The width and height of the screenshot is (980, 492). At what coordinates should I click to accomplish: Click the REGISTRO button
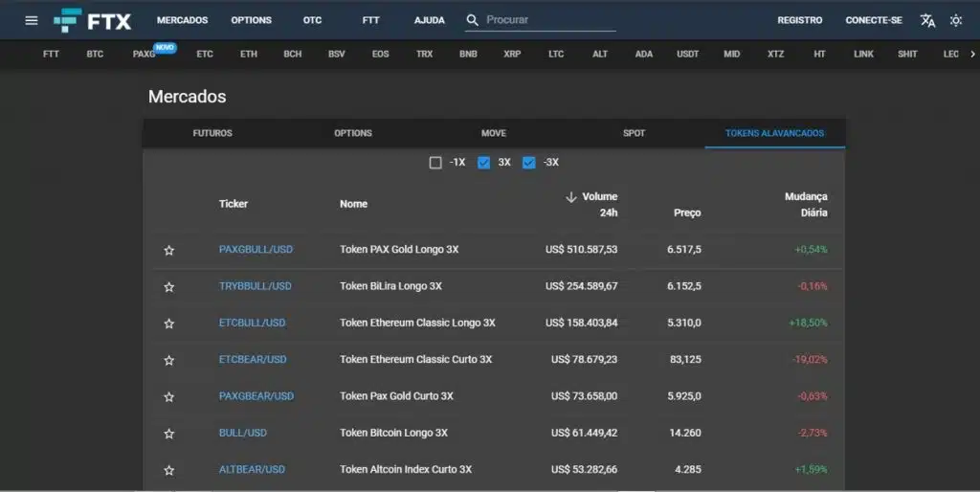click(x=800, y=20)
